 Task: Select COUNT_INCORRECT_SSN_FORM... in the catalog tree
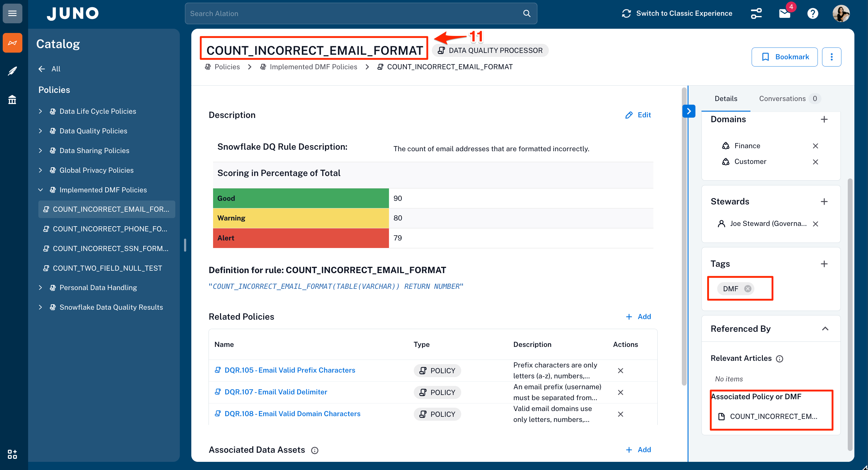click(x=110, y=249)
